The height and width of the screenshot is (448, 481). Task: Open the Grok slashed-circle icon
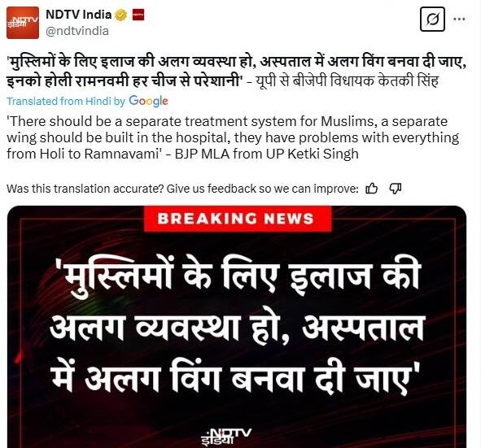coord(432,19)
